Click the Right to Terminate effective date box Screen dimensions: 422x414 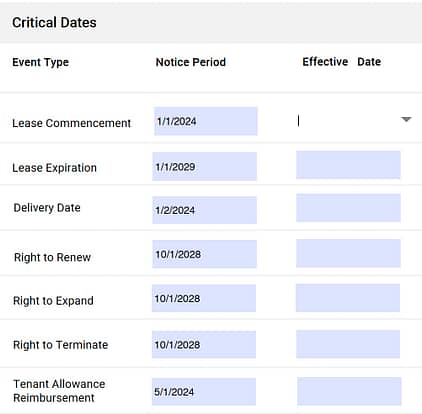click(348, 344)
